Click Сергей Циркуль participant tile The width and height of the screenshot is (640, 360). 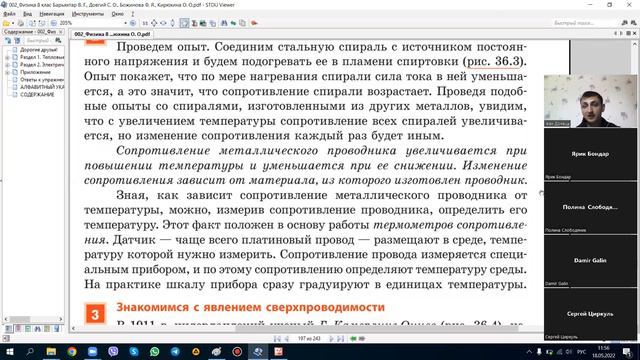pos(590,314)
